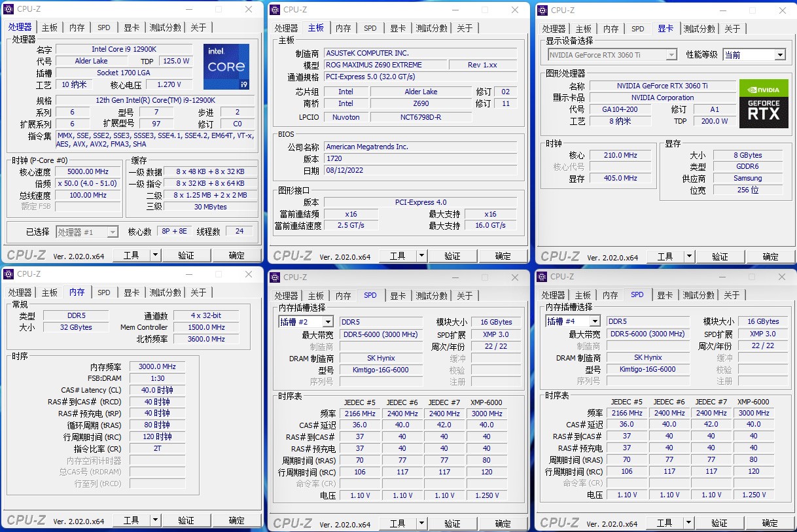Click the 5000.00 MHz core speed value
The width and height of the screenshot is (797, 532).
pos(88,171)
